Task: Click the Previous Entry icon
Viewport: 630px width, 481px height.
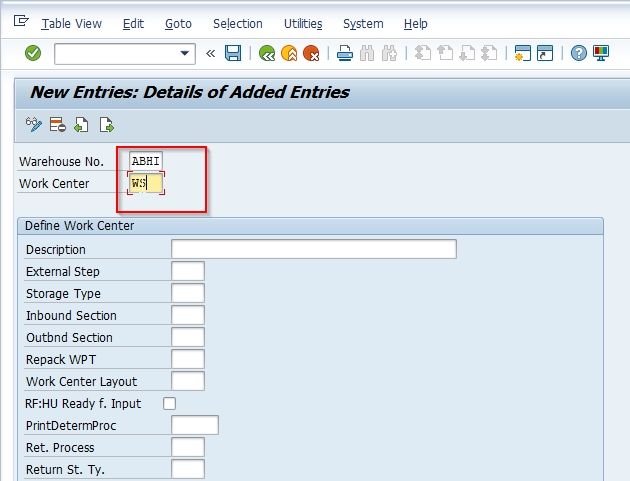Action: coord(82,125)
